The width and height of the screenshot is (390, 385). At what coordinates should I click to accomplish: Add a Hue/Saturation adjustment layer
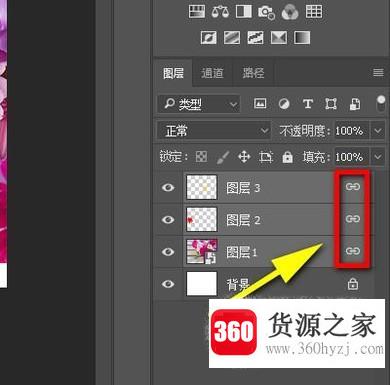pyautogui.click(x=197, y=12)
